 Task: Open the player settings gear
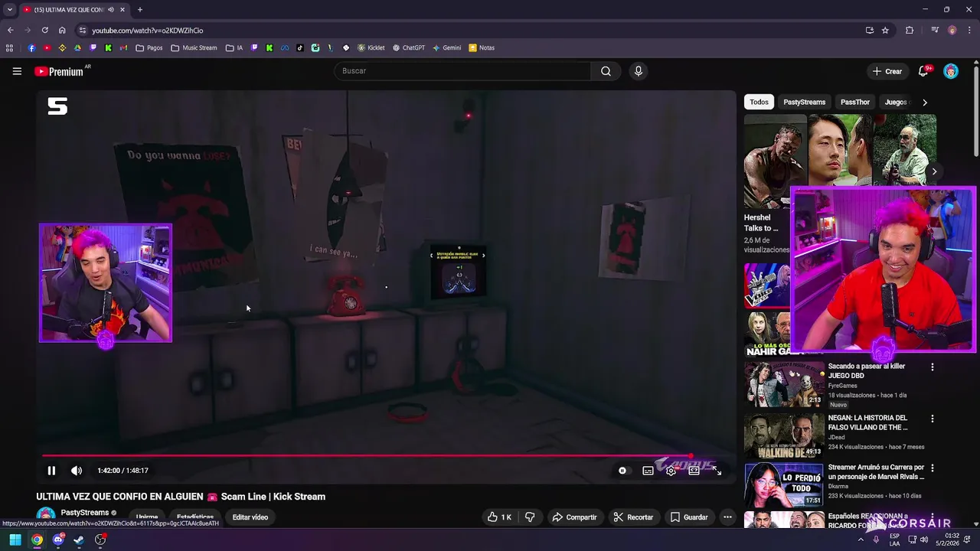pyautogui.click(x=671, y=471)
